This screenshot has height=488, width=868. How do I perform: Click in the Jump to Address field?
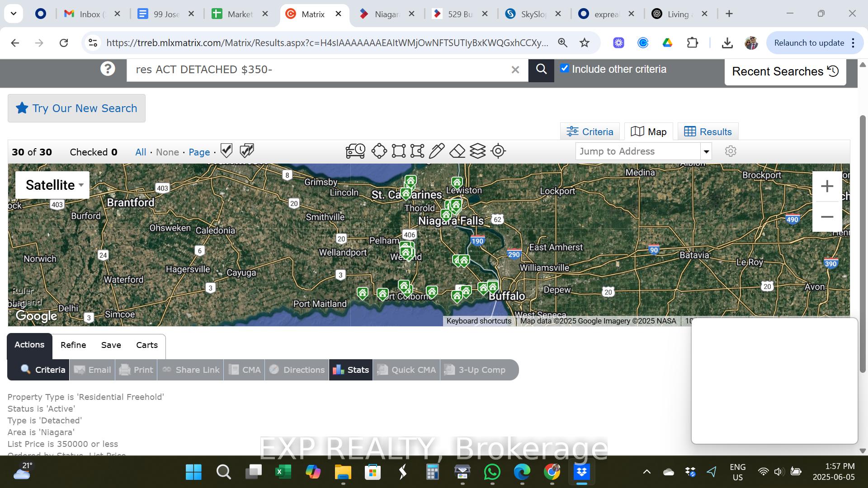[x=638, y=151]
